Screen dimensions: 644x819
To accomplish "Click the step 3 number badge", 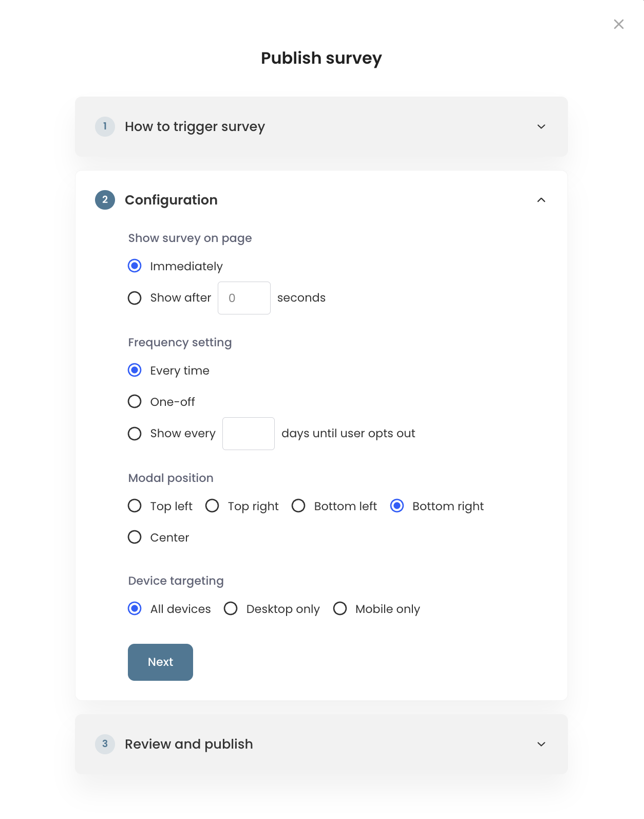I will (105, 744).
